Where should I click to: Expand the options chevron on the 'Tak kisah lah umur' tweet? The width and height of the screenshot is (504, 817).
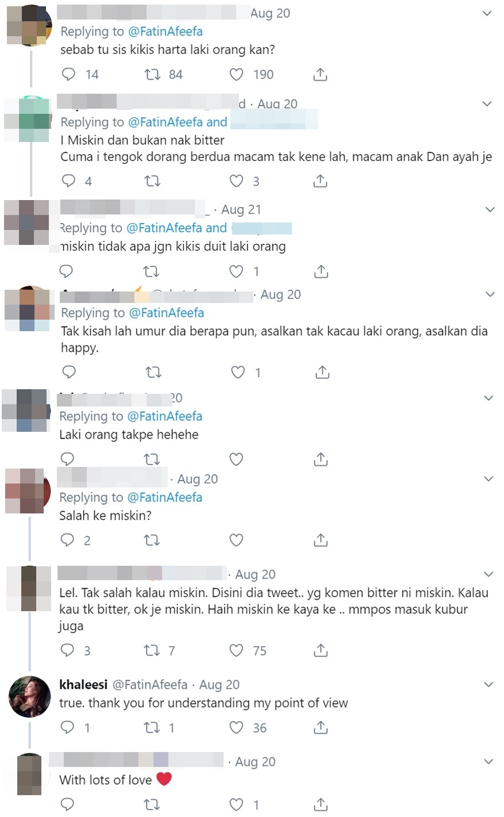coord(490,294)
